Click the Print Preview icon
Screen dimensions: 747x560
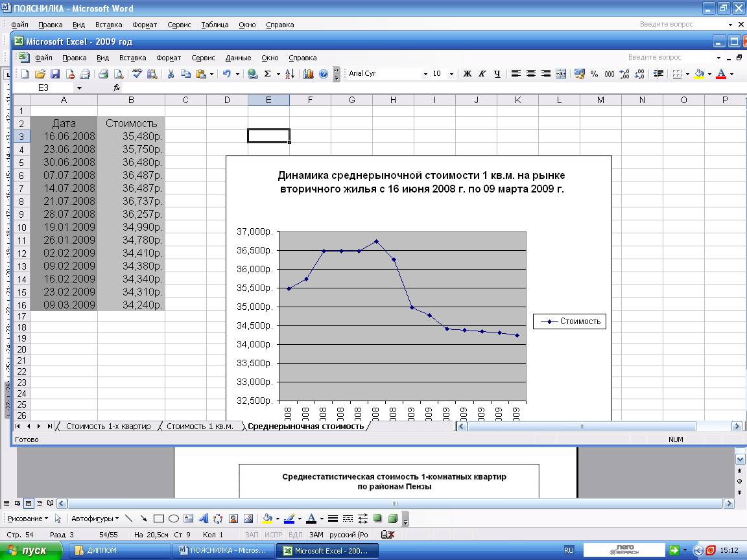point(119,74)
